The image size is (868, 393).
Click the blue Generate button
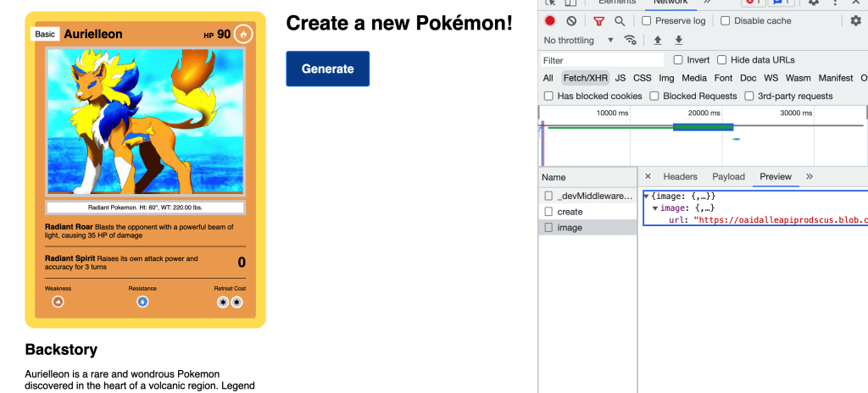click(328, 69)
